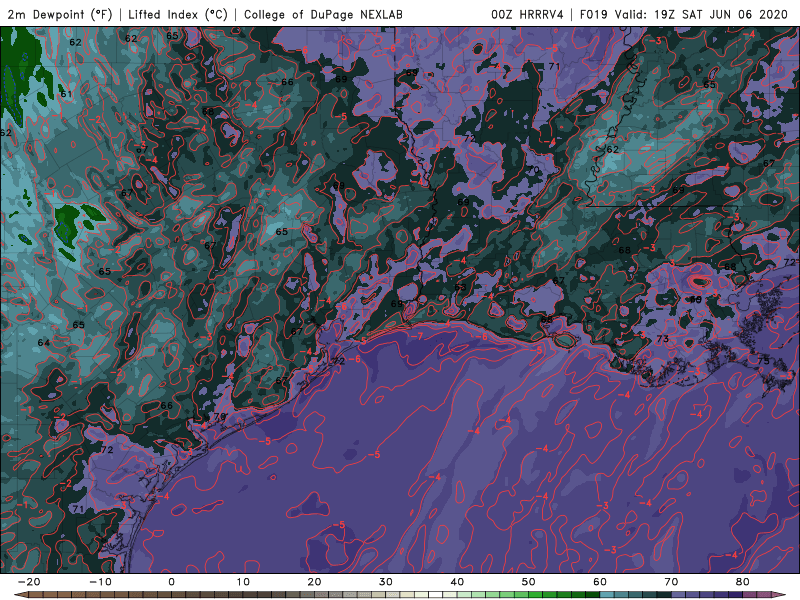Click the right arrow end of the color bar
The image size is (800, 600).
pyautogui.click(x=780, y=595)
